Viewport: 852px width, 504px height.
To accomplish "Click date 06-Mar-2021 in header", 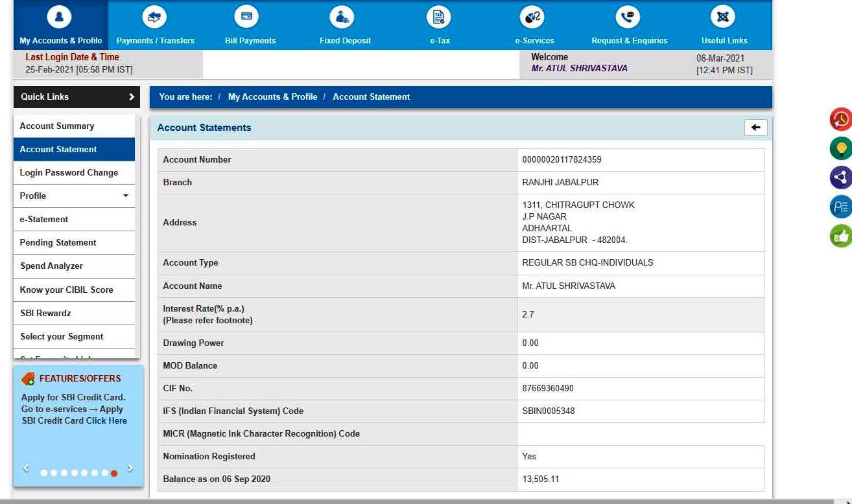I will [720, 58].
